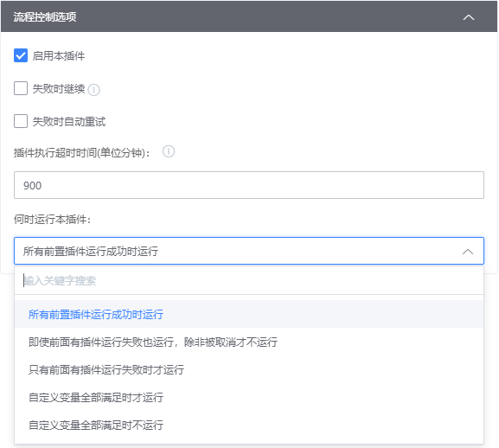Click the 何时运行本插件 label
This screenshot has width=499, height=448.
(52, 219)
